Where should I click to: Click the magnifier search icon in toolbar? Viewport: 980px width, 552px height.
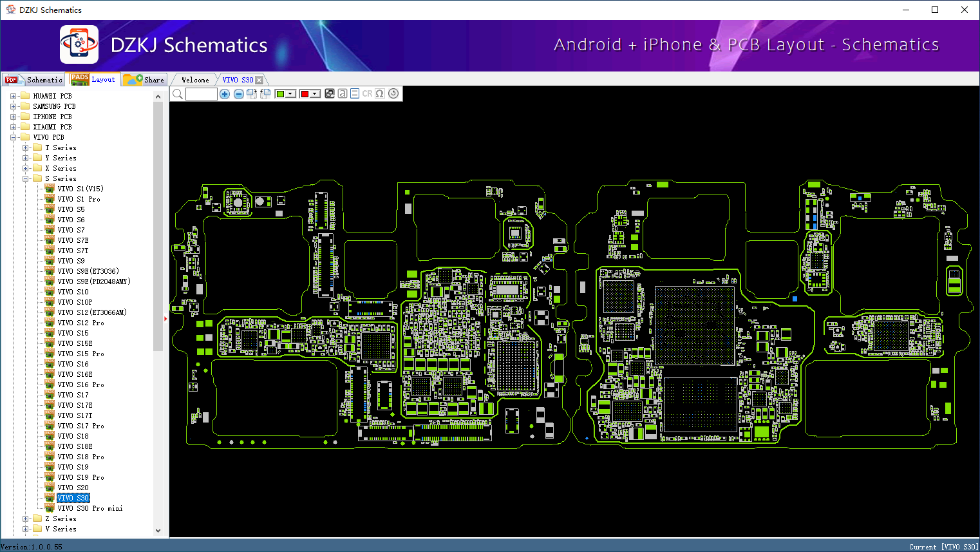178,94
